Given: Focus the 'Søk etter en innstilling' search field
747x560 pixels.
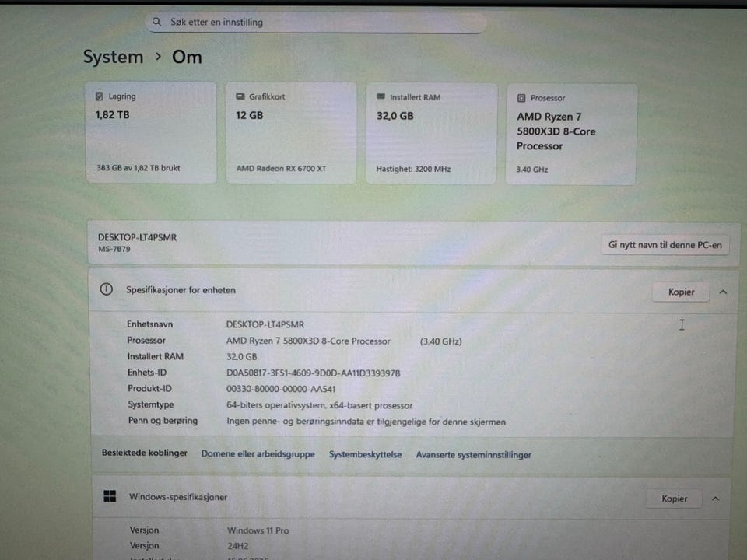Looking at the screenshot, I should 315,22.
